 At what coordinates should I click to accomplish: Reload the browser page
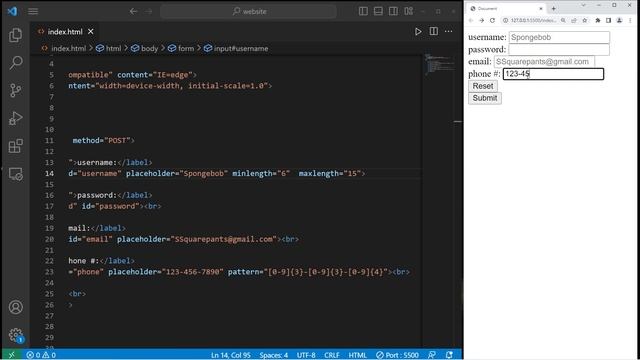coord(493,20)
